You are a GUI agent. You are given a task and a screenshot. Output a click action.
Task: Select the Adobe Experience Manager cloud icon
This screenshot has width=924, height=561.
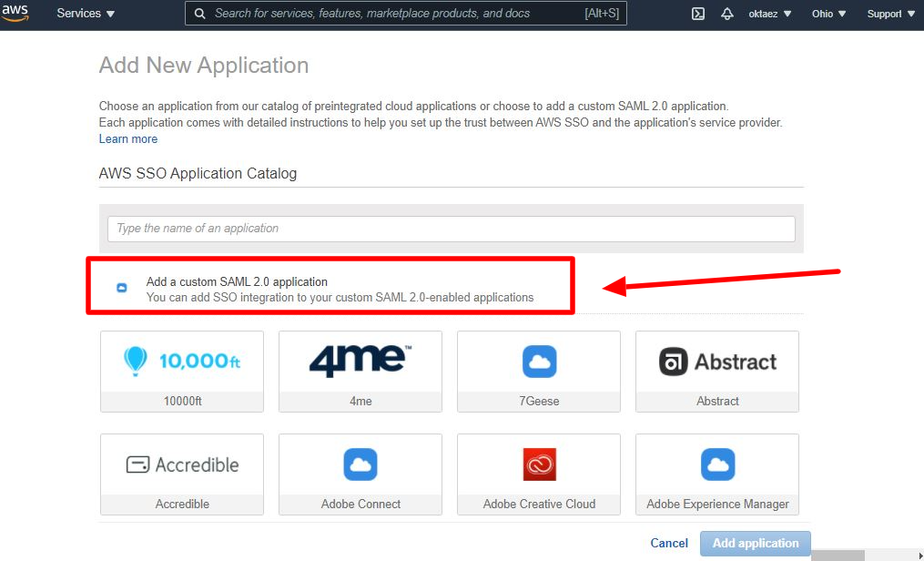[x=717, y=464]
